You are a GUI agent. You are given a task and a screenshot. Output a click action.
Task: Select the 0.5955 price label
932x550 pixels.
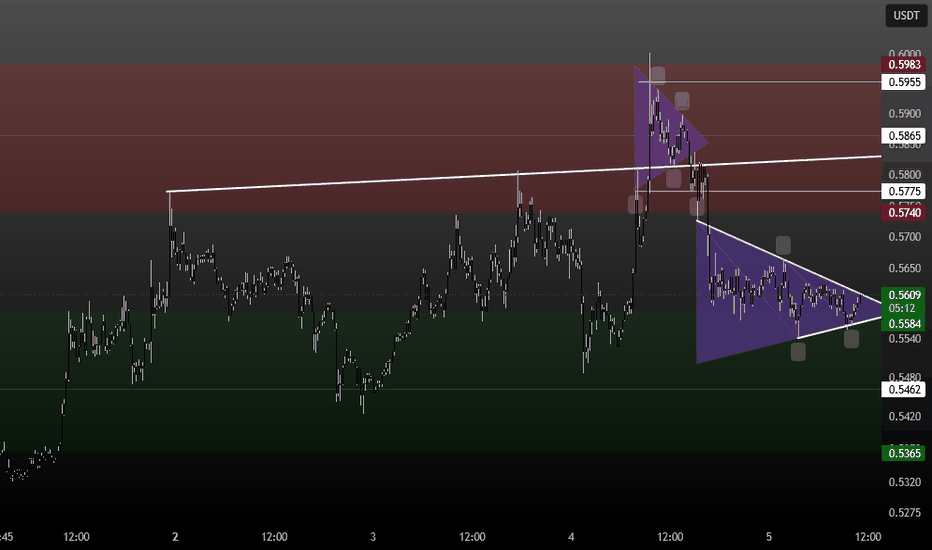[904, 82]
